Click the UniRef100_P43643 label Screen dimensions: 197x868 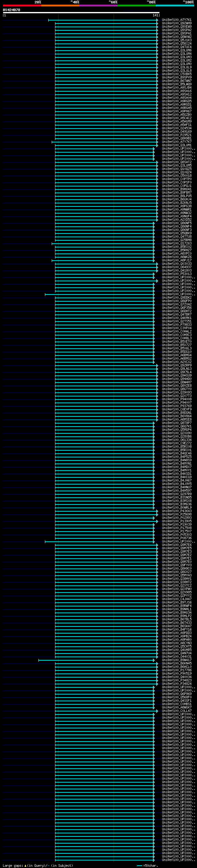click(176, 511)
